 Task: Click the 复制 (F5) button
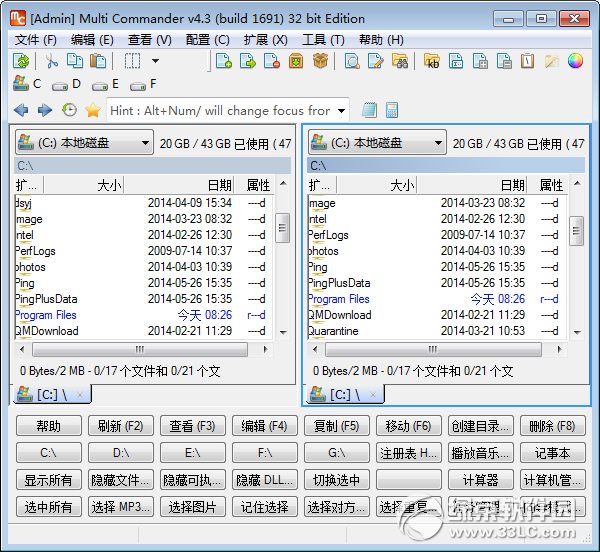337,426
